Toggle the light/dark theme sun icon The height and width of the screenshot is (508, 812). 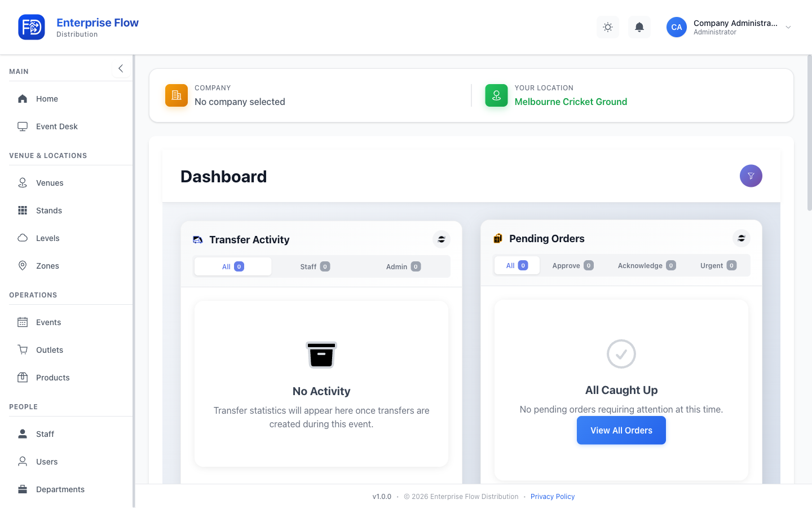608,27
